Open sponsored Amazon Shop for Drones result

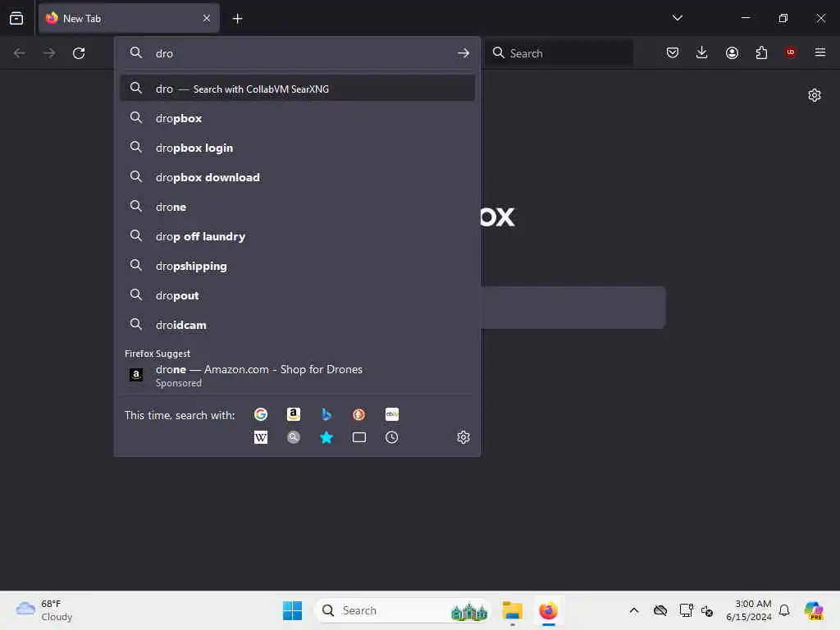(x=297, y=376)
